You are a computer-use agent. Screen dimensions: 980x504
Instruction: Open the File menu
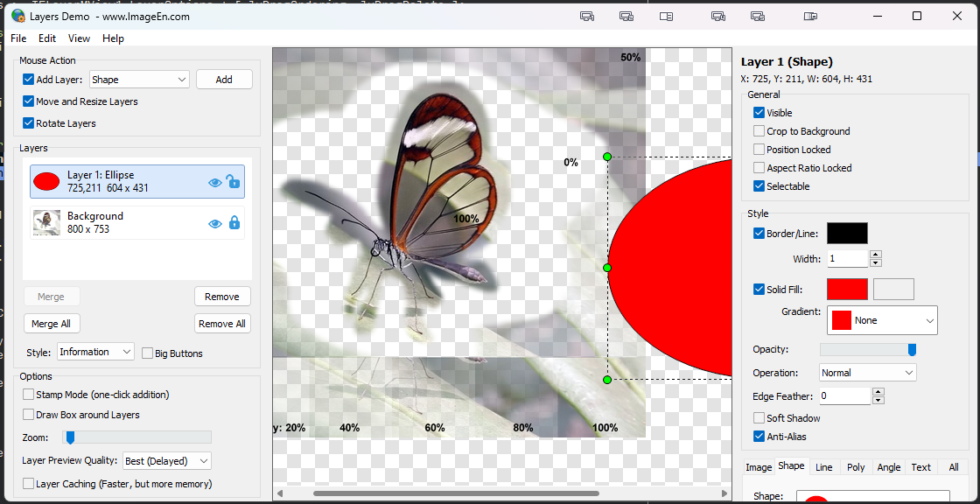(x=18, y=38)
